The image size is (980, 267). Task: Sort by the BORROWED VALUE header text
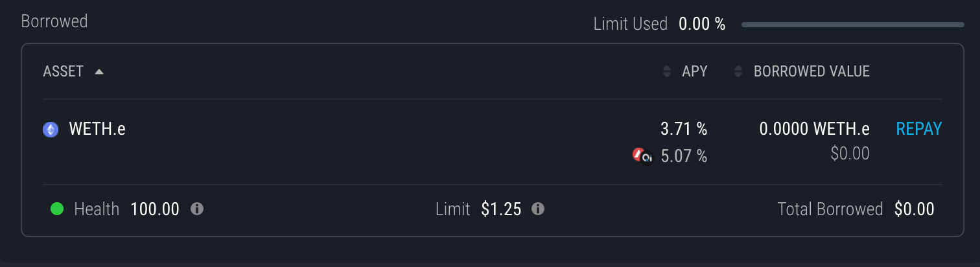(811, 71)
